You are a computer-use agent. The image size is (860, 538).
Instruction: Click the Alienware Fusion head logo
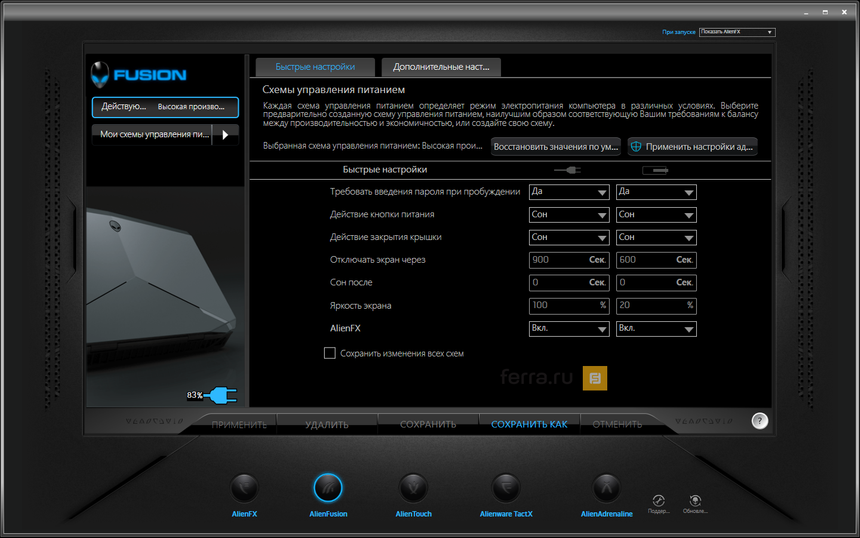[100, 75]
